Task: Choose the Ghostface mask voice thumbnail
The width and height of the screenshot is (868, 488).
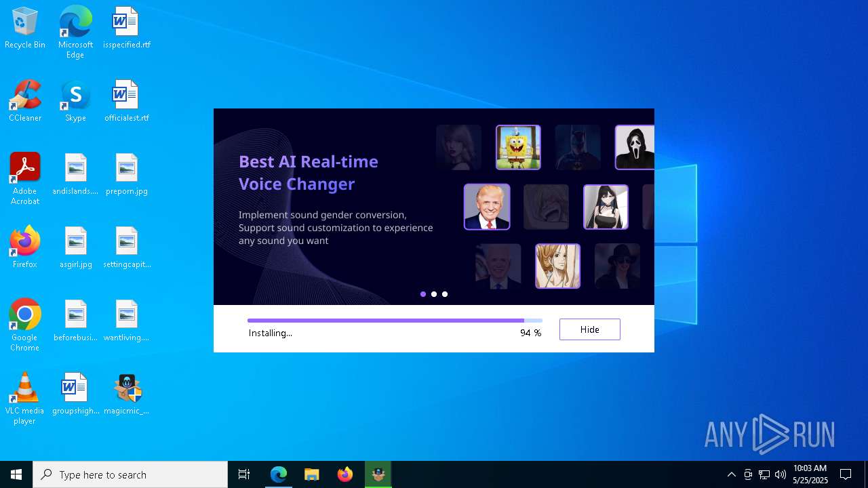Action: 635,147
